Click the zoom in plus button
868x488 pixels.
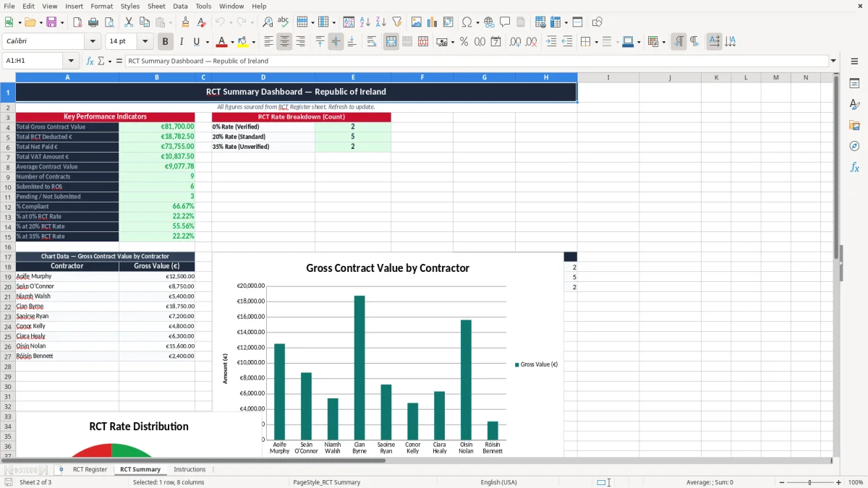pos(839,482)
